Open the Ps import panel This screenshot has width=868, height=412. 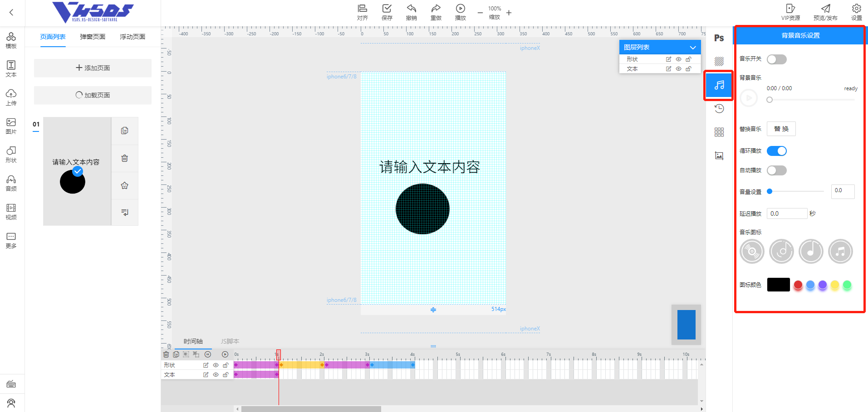pos(719,38)
